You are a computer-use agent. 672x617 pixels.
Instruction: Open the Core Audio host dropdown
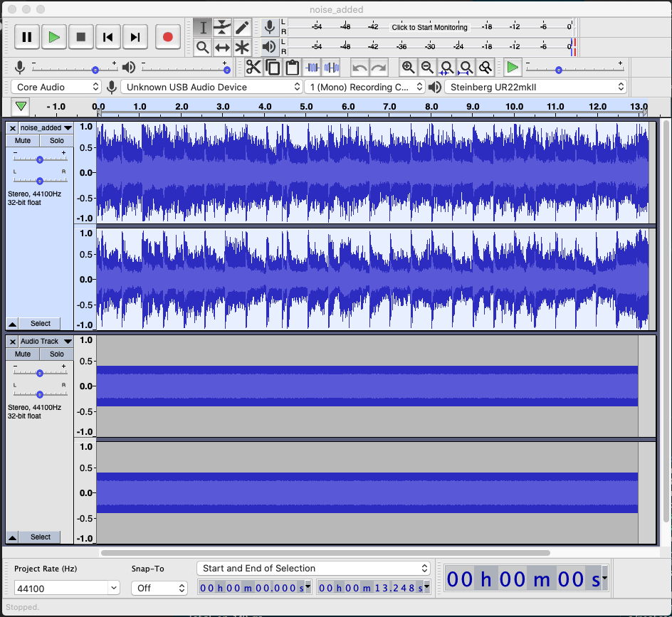(x=57, y=87)
